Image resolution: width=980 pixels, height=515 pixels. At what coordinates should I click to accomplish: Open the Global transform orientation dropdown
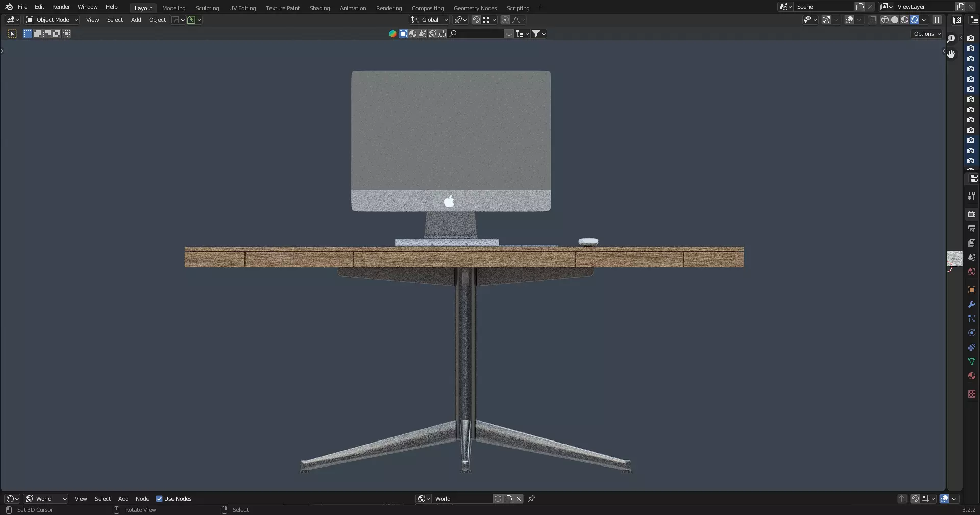tap(430, 20)
